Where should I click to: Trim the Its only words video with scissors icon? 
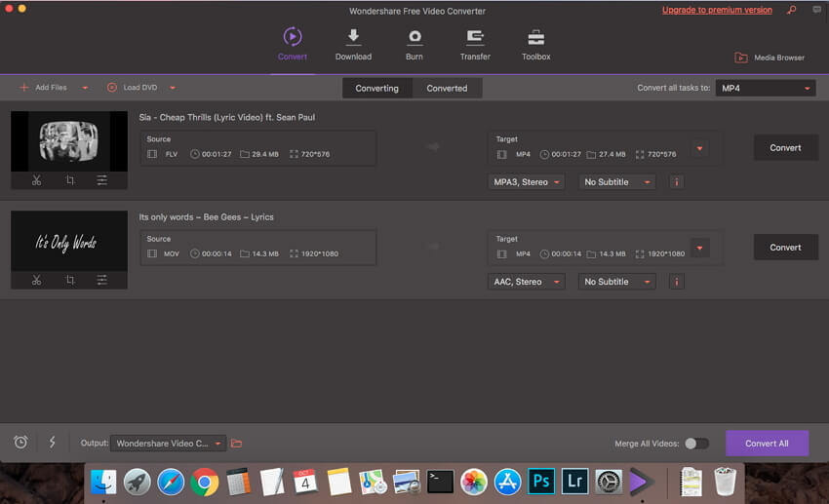point(36,280)
